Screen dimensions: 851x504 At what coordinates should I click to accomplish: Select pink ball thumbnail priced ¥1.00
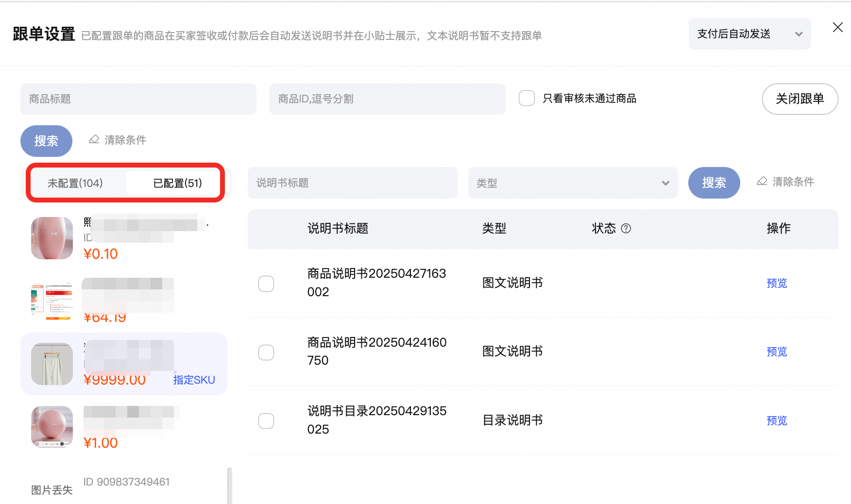pos(52,427)
